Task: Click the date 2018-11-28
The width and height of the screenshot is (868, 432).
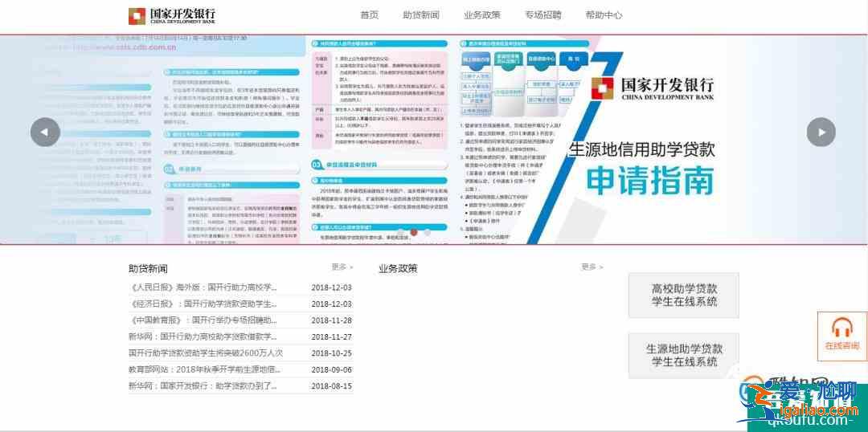Action: coord(332,320)
